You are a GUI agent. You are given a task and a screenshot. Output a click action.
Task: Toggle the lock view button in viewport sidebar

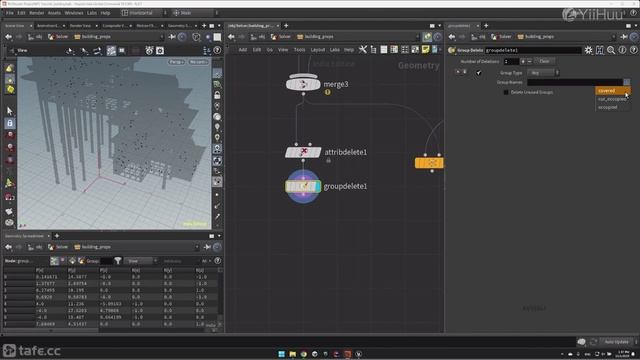10,123
